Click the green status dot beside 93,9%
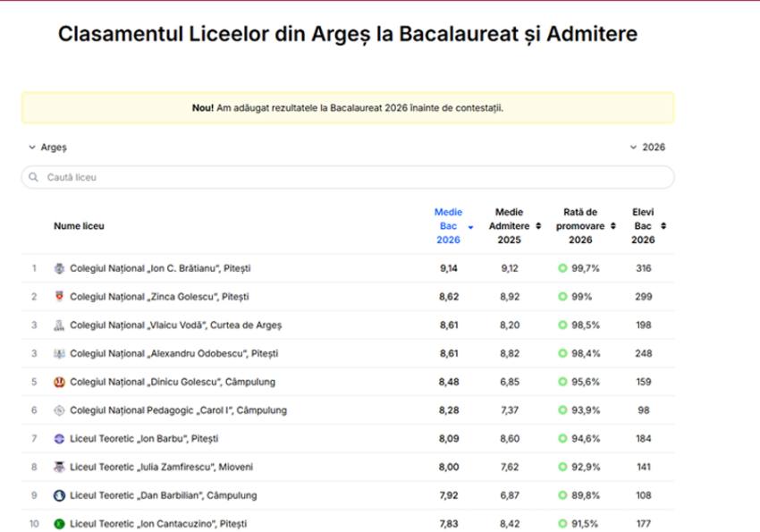The height and width of the screenshot is (532, 760). (562, 410)
